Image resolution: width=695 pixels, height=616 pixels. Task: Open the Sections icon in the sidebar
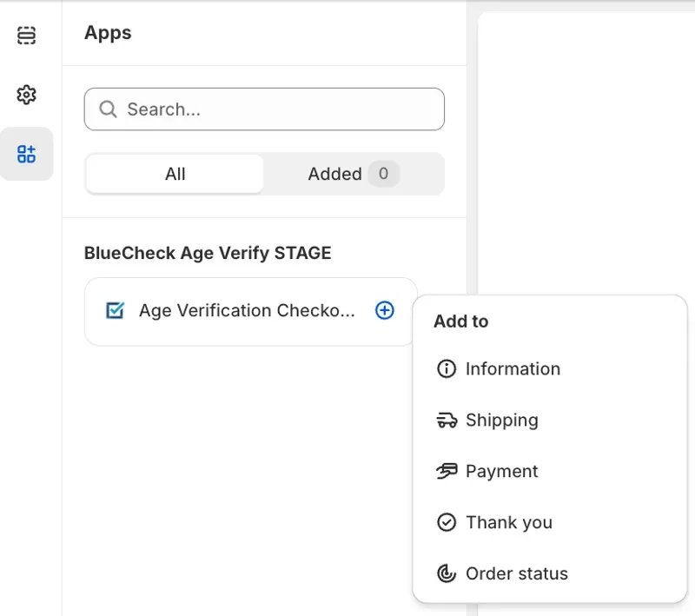point(26,36)
